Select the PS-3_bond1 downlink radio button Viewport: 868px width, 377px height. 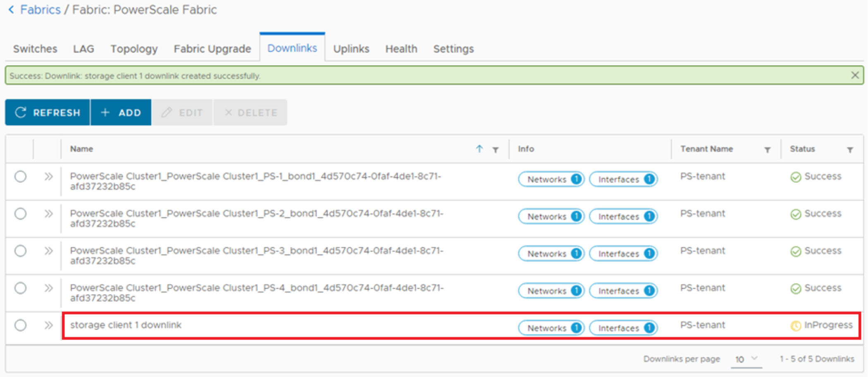(x=20, y=251)
